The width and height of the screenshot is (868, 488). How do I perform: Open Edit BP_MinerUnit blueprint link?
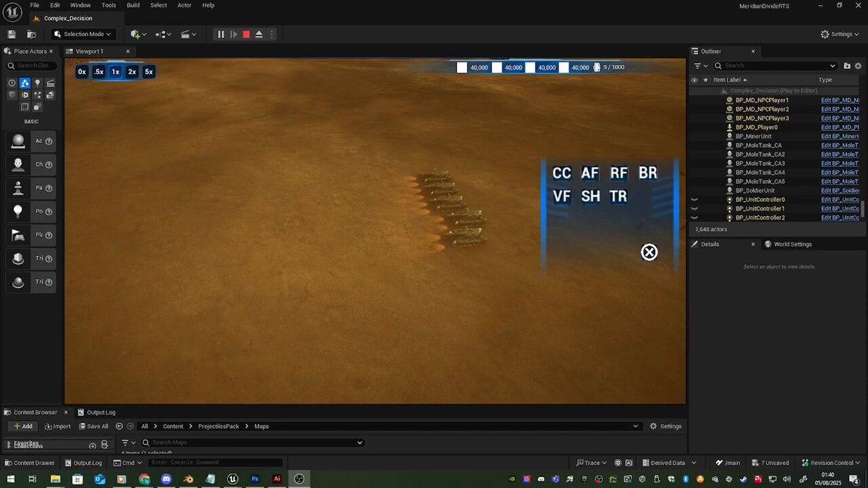tap(840, 136)
